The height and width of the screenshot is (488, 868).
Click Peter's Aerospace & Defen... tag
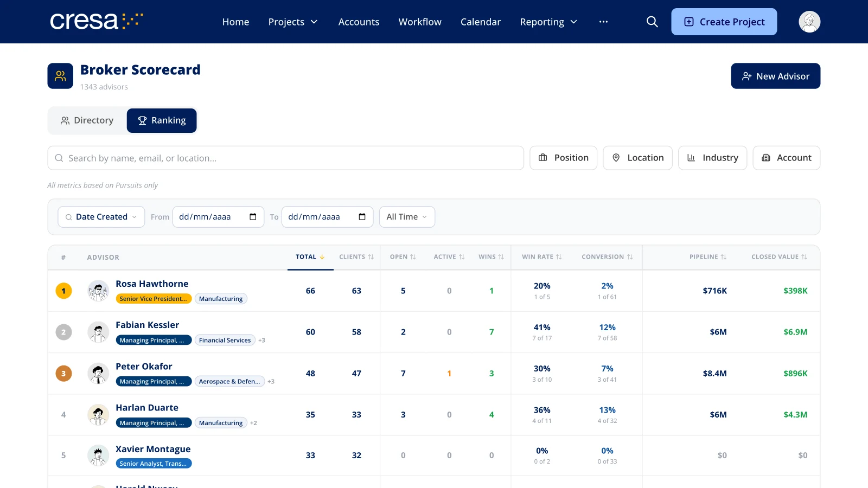tap(229, 381)
